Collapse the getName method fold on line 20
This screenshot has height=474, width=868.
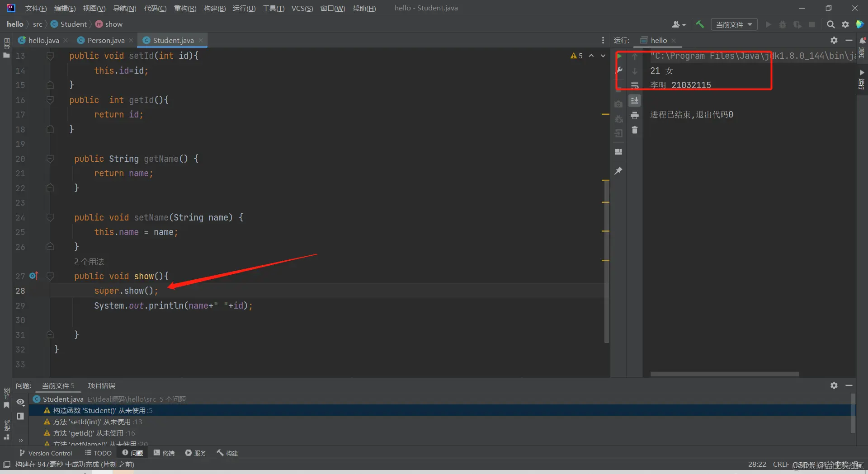coord(50,159)
